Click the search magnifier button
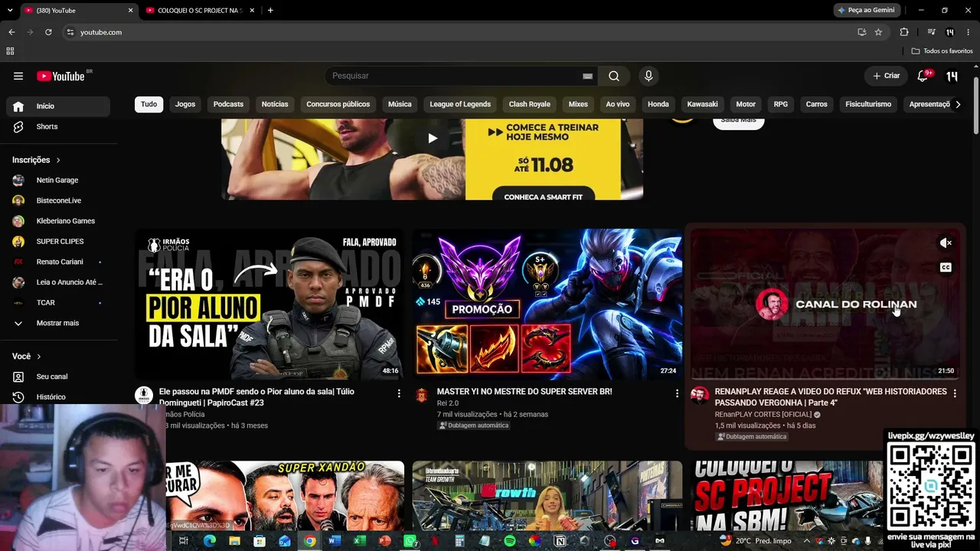The width and height of the screenshot is (980, 551). [x=614, y=76]
